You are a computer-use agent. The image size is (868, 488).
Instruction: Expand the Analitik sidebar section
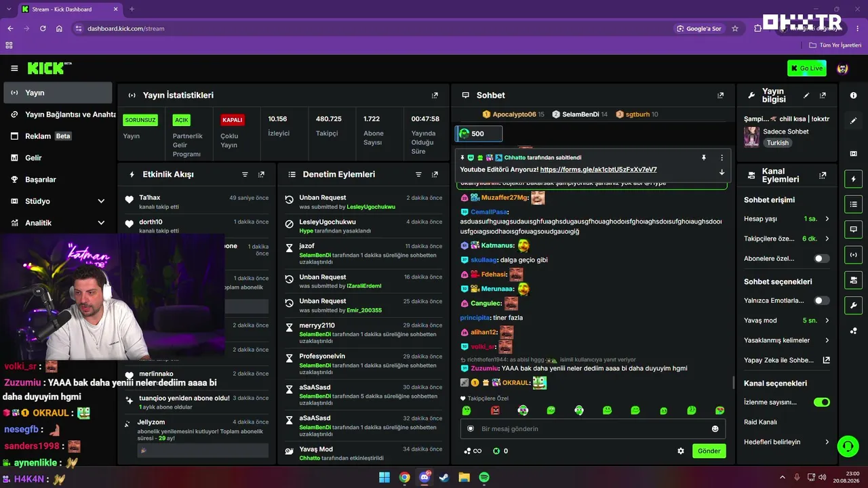click(x=101, y=223)
